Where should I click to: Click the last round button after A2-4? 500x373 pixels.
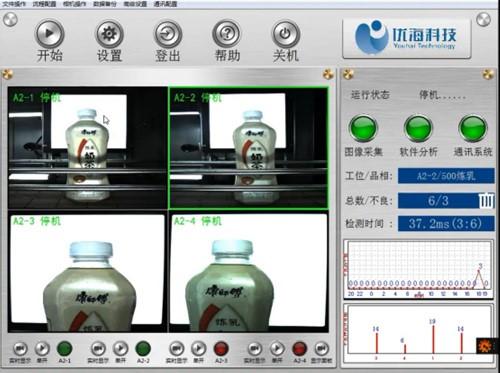pos(321,348)
